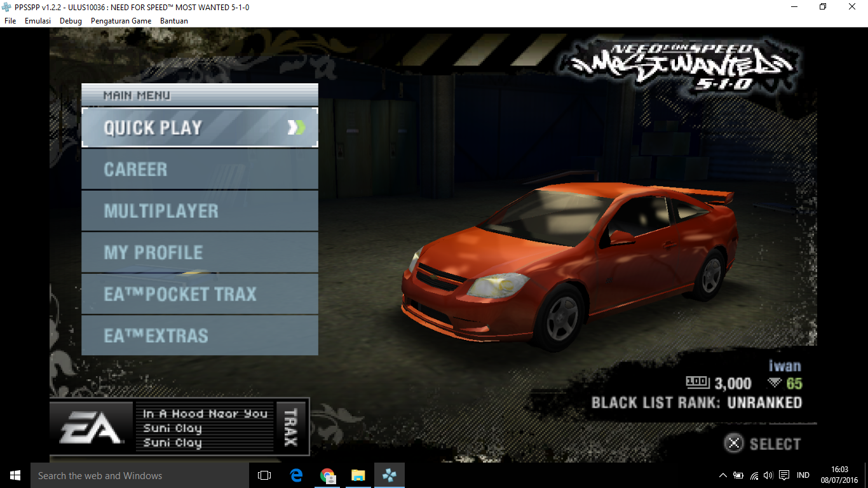Select CAREER in main menu
868x488 pixels.
(200, 170)
